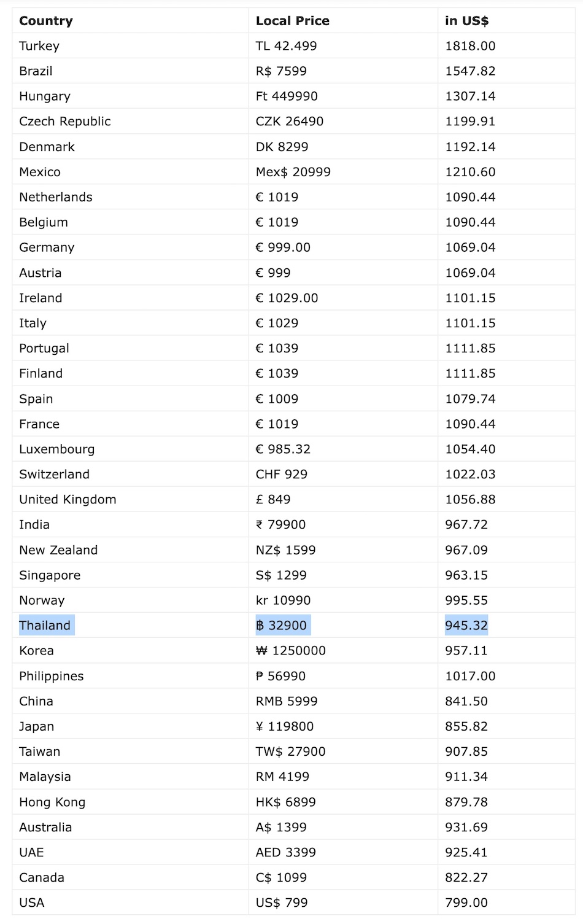
Task: Click the USA price US$ 799
Action: (x=282, y=903)
